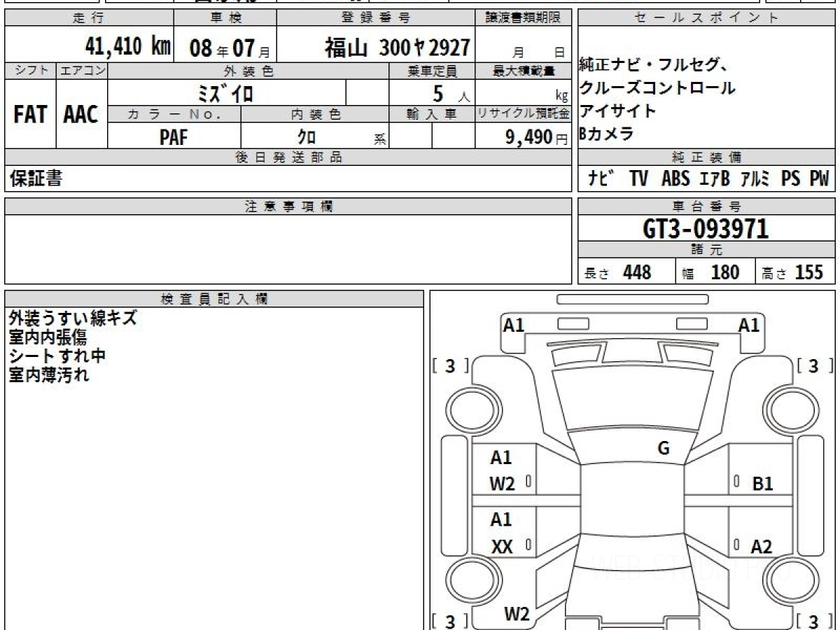The image size is (840, 630).
Task: Click the G mark on the windshield
Action: point(664,449)
